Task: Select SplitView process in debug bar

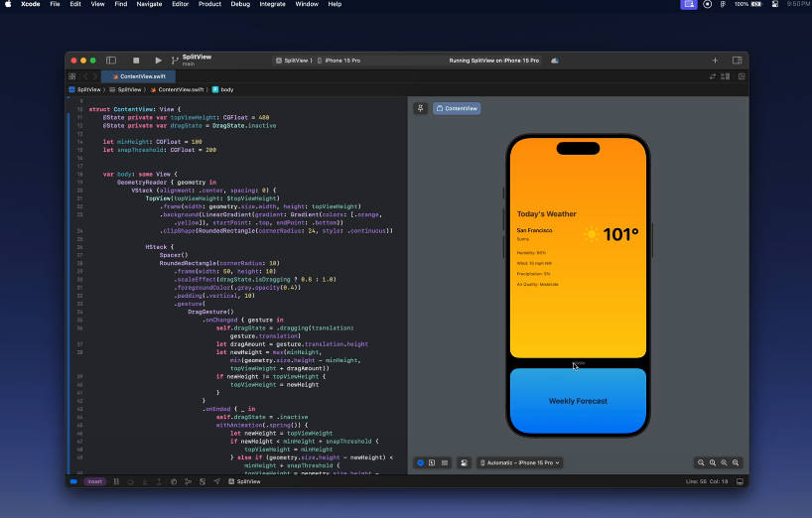Action: 244,481
